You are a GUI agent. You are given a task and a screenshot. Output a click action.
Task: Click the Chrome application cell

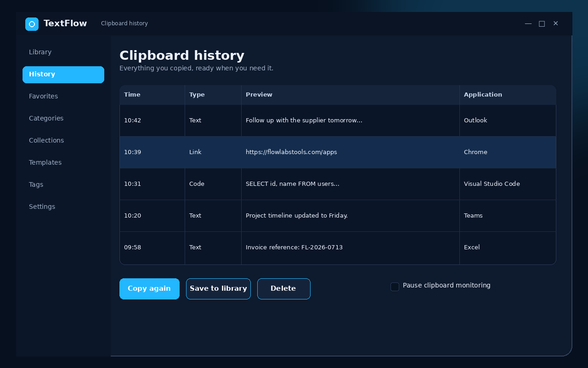(508, 152)
